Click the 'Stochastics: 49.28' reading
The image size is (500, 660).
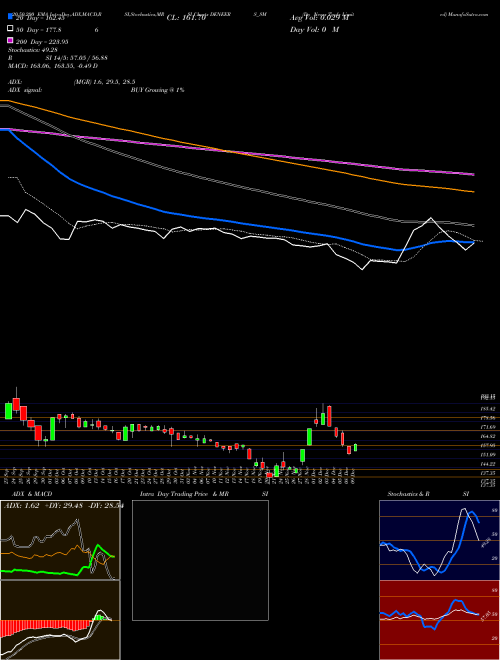point(33,50)
